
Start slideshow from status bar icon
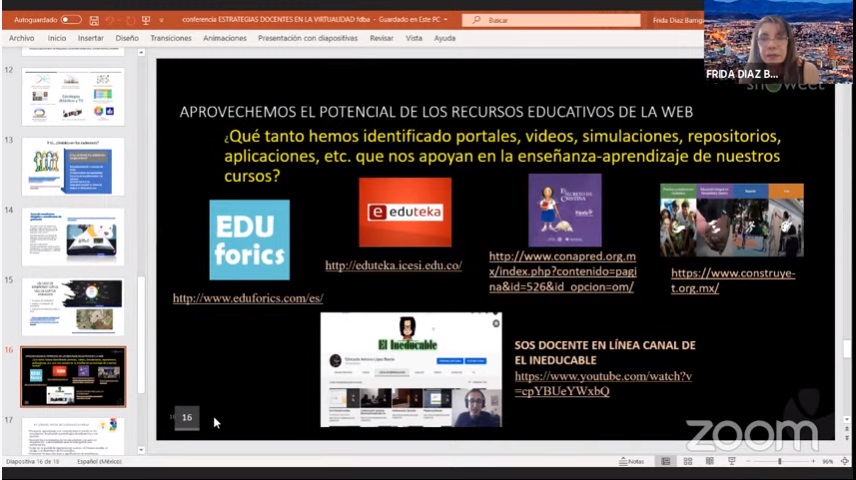point(731,461)
